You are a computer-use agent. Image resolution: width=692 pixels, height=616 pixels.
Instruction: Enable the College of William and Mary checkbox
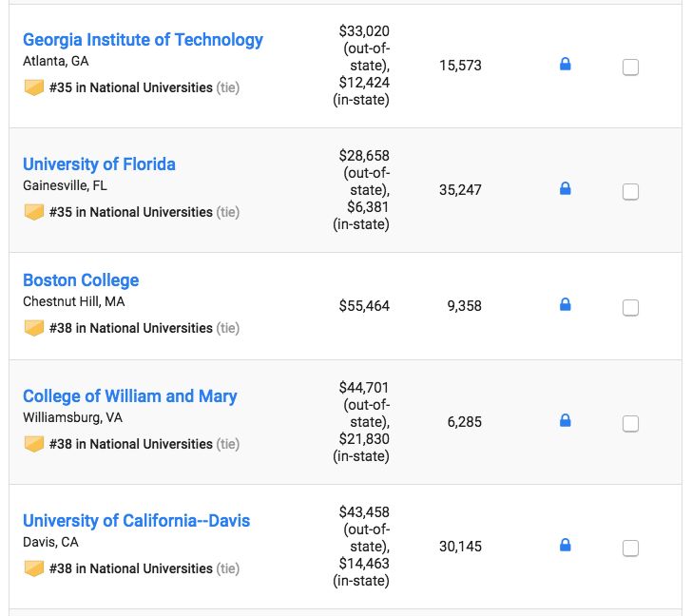[x=630, y=424]
